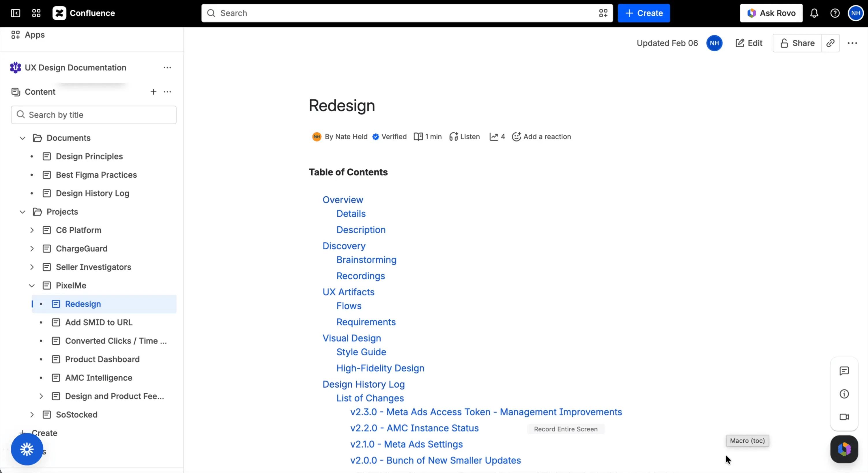View page analytics showing 4
Screen dimensions: 868x473
(497, 136)
